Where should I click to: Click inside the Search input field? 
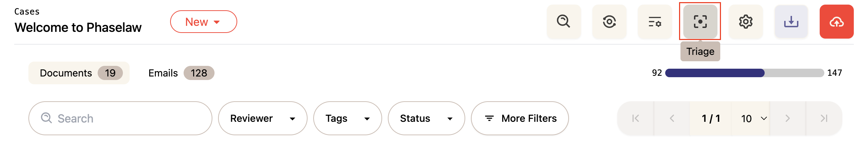pyautogui.click(x=128, y=118)
